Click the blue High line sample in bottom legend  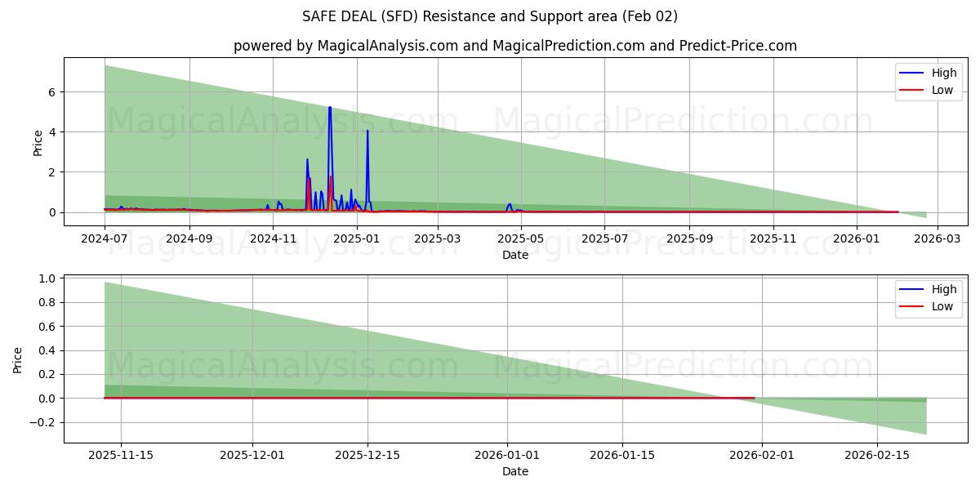coord(912,290)
